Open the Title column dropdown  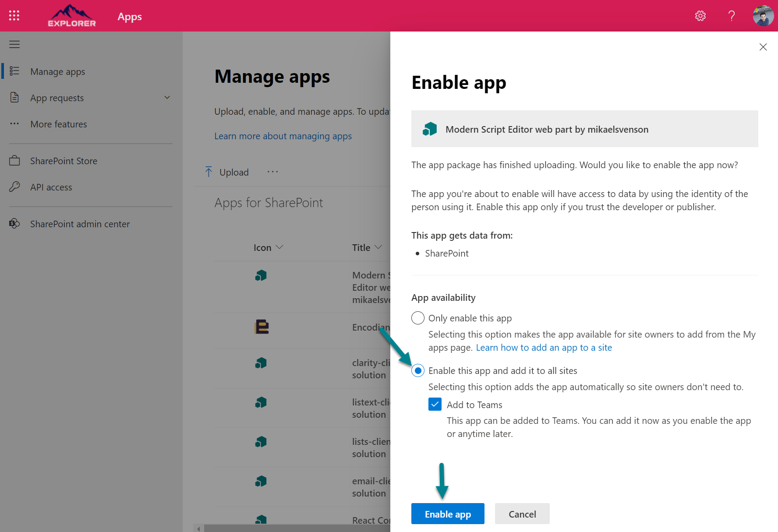(x=378, y=247)
